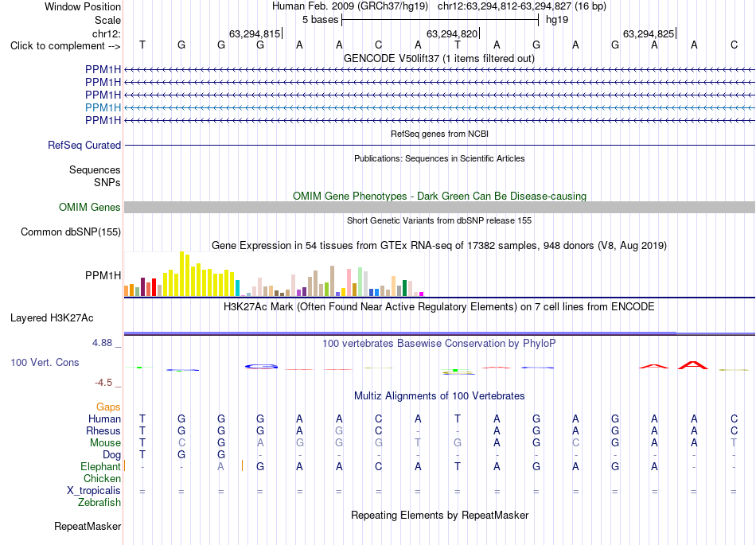Screen dimensions: 756x545
Task: Click the 'Common dbSNP(155)' track label
Action: coord(70,232)
